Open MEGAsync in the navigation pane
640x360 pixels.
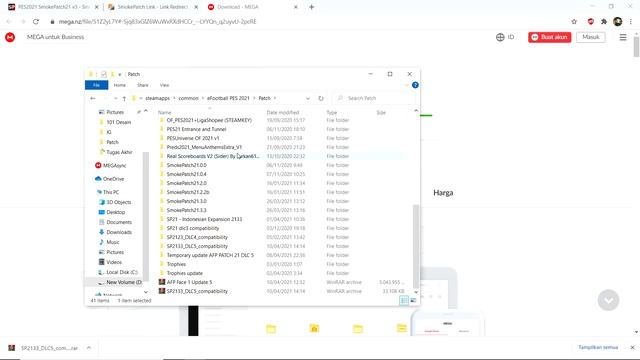point(111,165)
